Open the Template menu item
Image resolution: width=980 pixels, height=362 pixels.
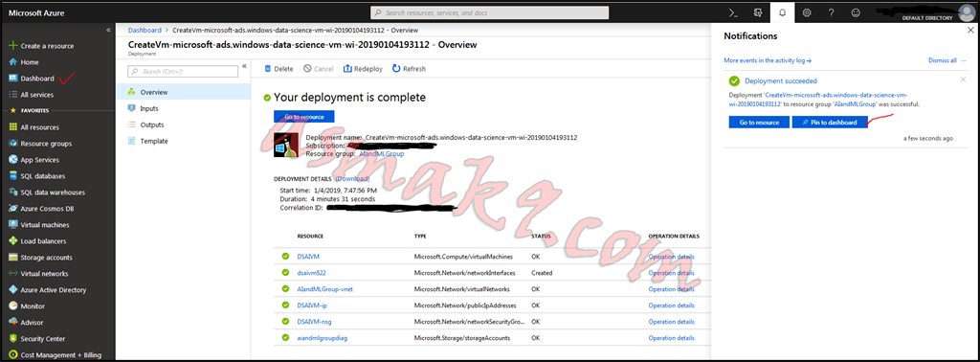183,141
